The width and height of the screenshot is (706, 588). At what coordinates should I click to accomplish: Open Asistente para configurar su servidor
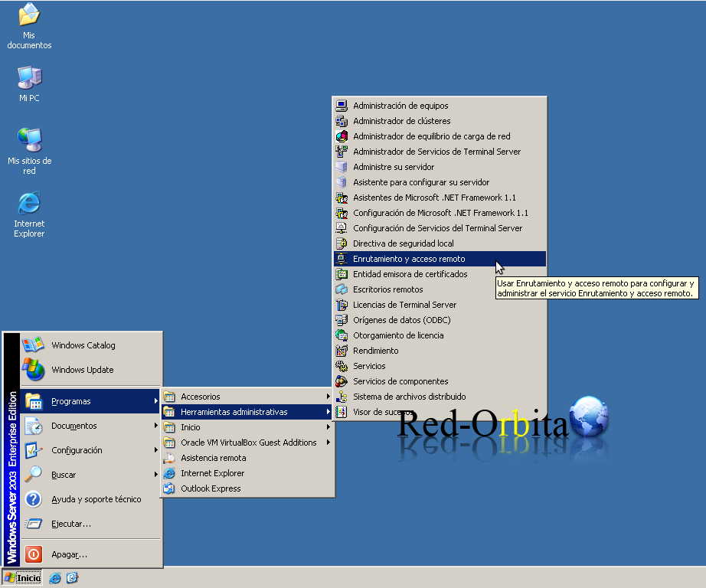click(440, 182)
